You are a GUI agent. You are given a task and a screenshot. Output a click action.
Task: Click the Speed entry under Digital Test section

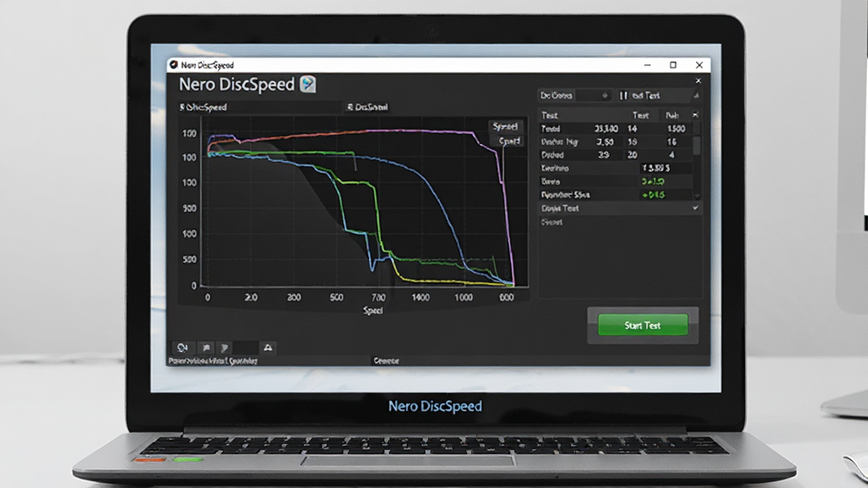552,222
